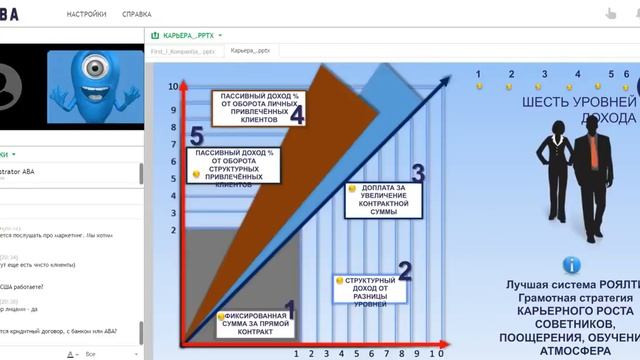Click the chat message about маркетинг

coord(56,236)
